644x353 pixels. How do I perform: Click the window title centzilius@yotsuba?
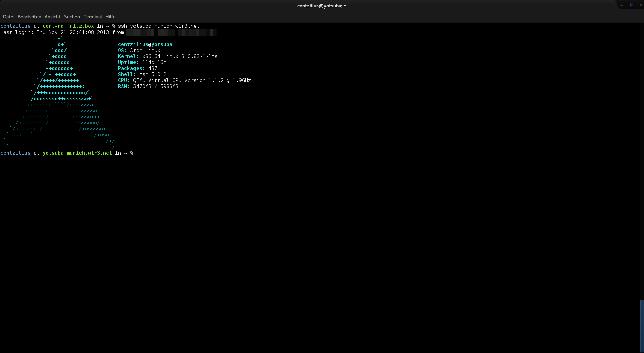tap(321, 6)
